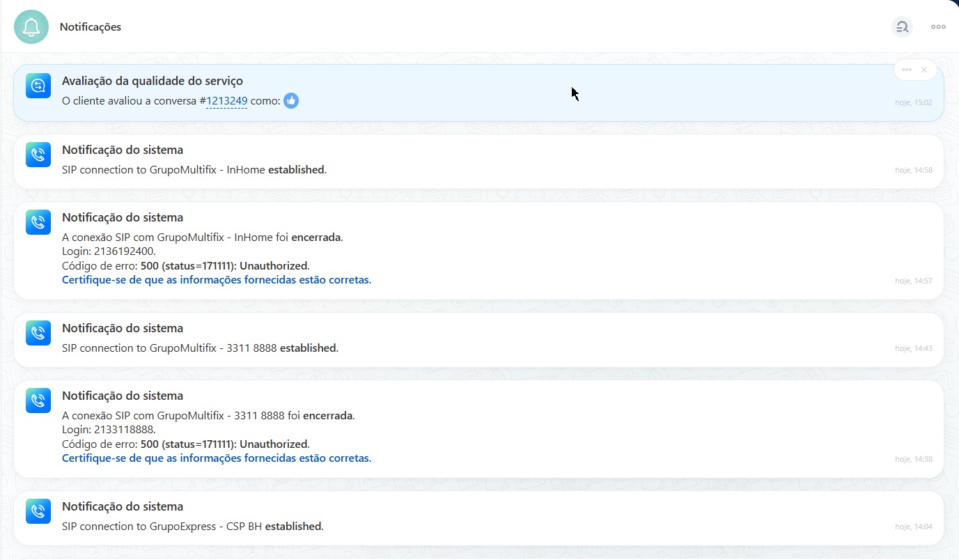Screen dimensions: 959x560
Task: Open the search icon in the notifications header
Action: point(902,27)
